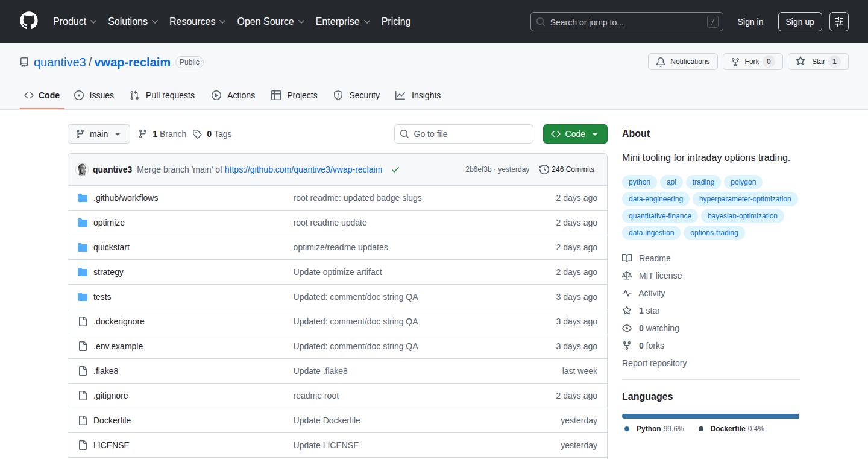
Task: Click the bayesian-optimization topic tag
Action: 743,216
